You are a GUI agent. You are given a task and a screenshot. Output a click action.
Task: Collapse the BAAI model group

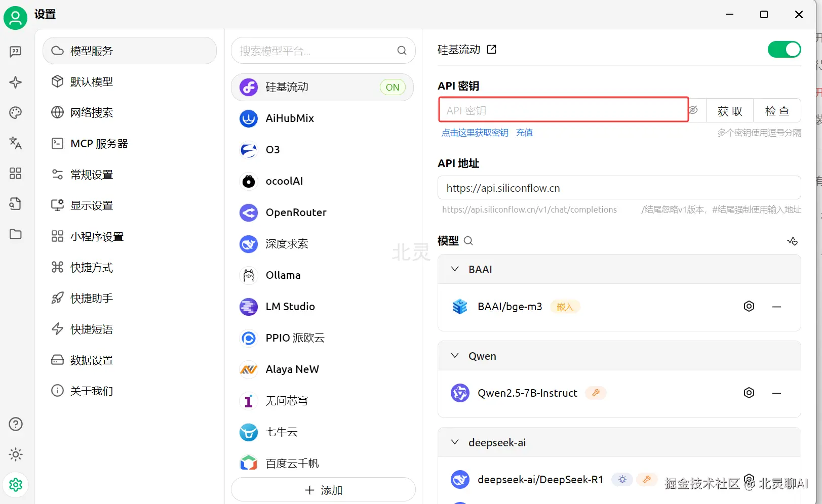[x=455, y=269]
